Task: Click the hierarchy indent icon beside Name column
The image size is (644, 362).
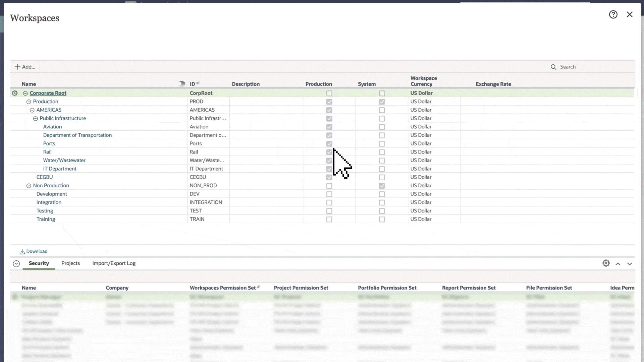Action: click(182, 84)
